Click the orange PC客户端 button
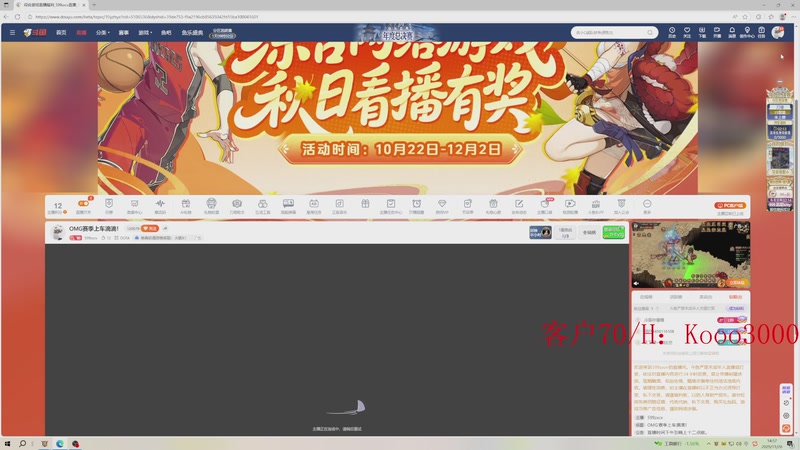Viewport: 800px width, 450px height. (x=730, y=205)
